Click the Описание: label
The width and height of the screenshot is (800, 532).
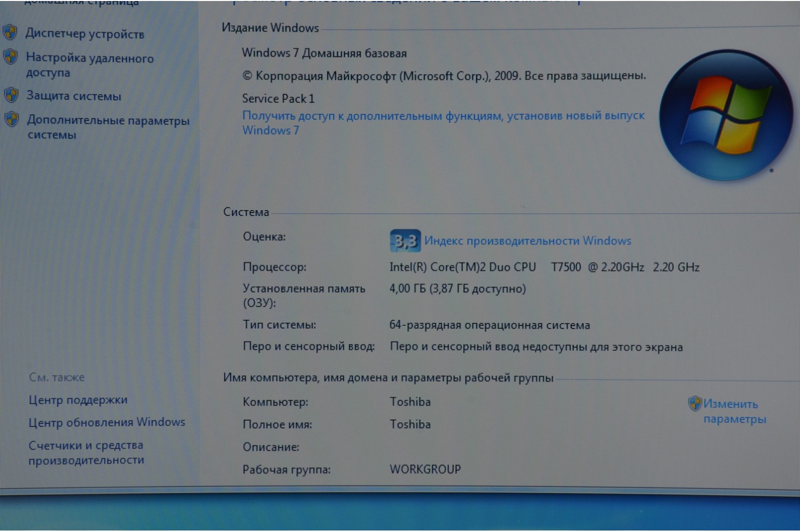click(271, 447)
